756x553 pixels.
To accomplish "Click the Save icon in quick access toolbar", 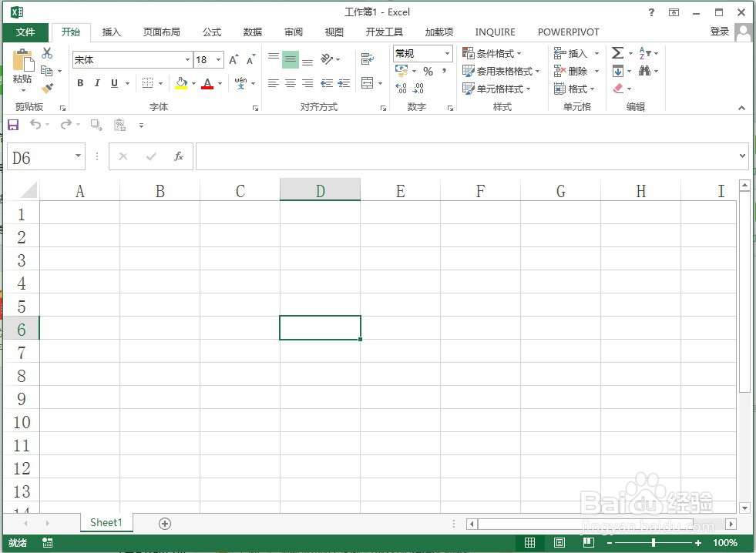I will click(x=12, y=125).
